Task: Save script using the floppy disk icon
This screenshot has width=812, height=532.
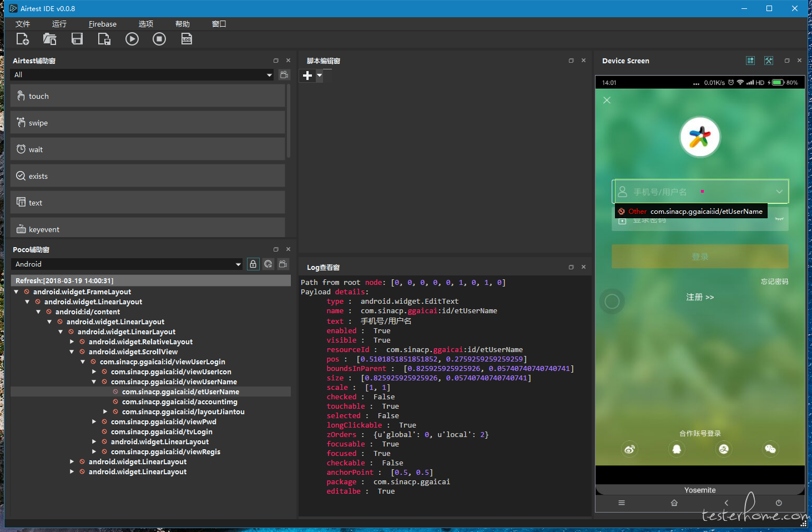Action: pos(77,39)
